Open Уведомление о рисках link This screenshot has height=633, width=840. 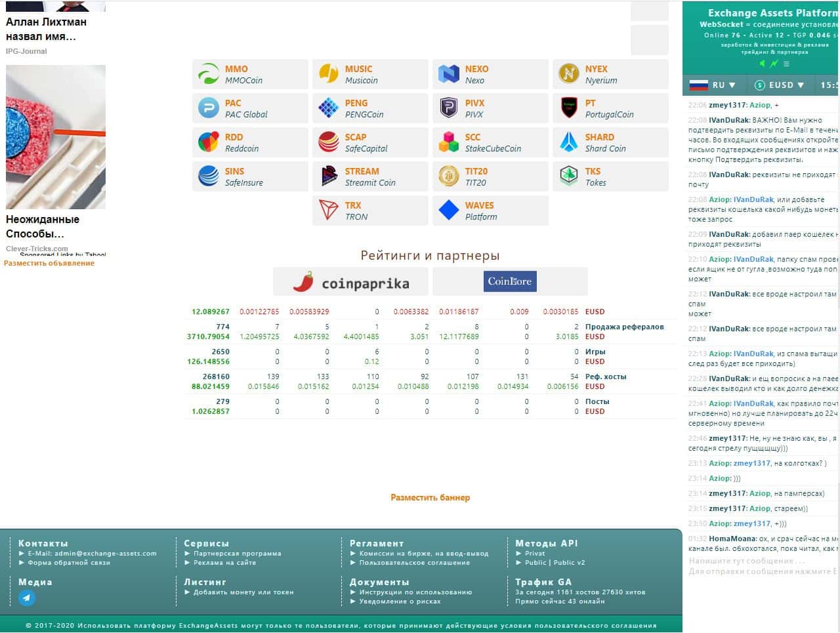click(x=400, y=602)
